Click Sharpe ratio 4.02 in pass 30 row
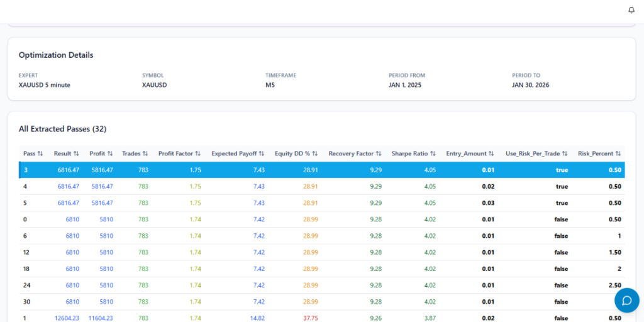 click(430, 301)
